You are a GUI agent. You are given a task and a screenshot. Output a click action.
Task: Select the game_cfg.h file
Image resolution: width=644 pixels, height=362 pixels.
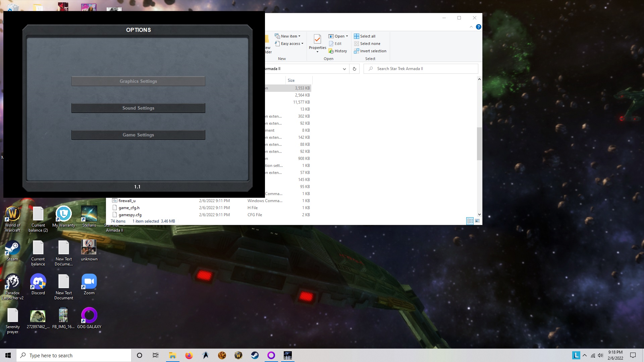tap(129, 208)
